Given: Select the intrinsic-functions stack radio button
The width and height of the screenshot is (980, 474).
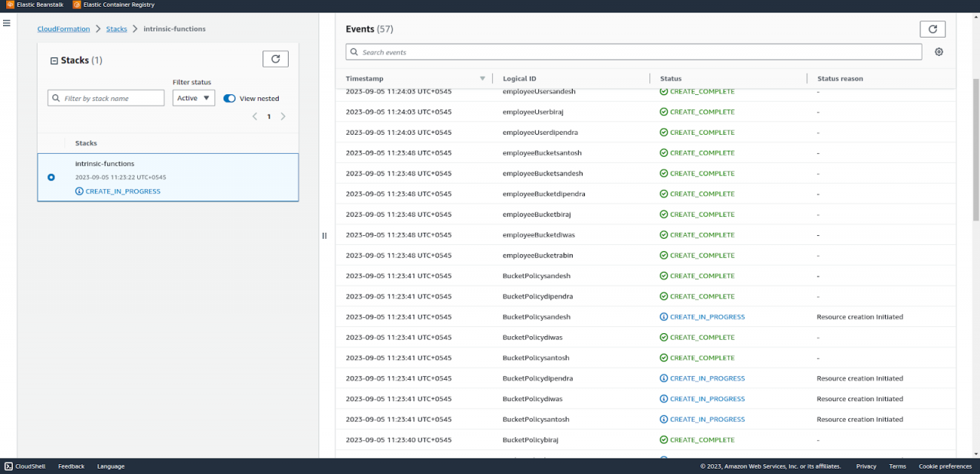Looking at the screenshot, I should [x=51, y=177].
